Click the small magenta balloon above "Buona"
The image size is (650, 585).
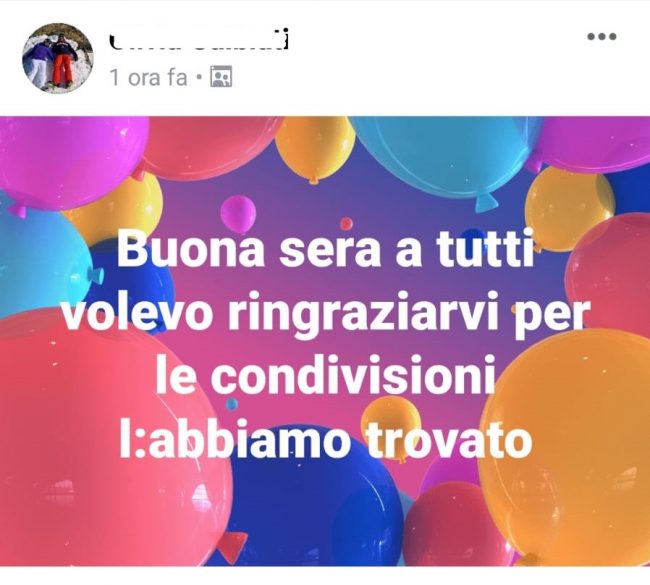238,214
